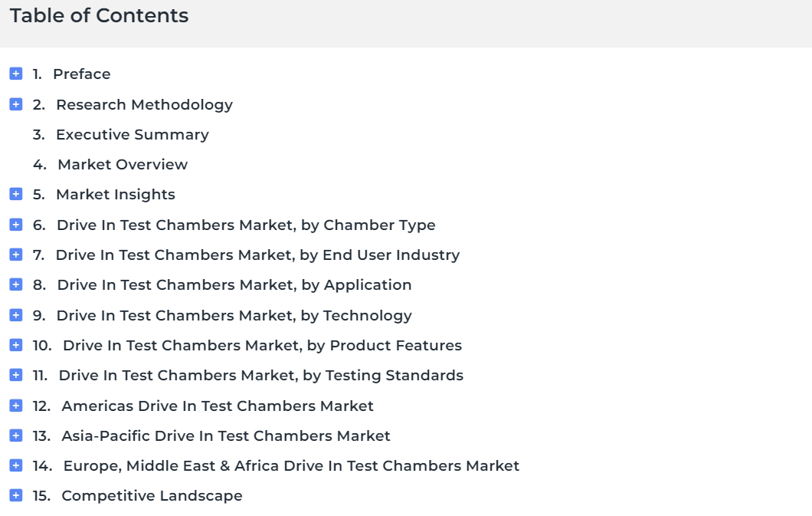The image size is (812, 516).
Task: Expand Research Methodology with plus icon
Action: (16, 104)
